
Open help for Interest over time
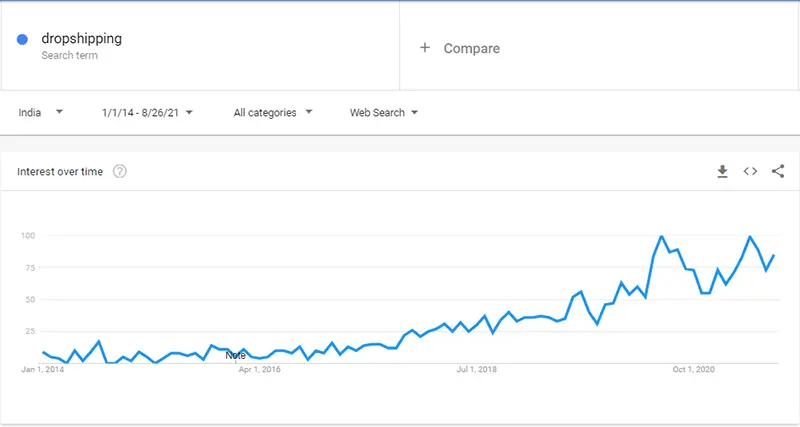[119, 171]
